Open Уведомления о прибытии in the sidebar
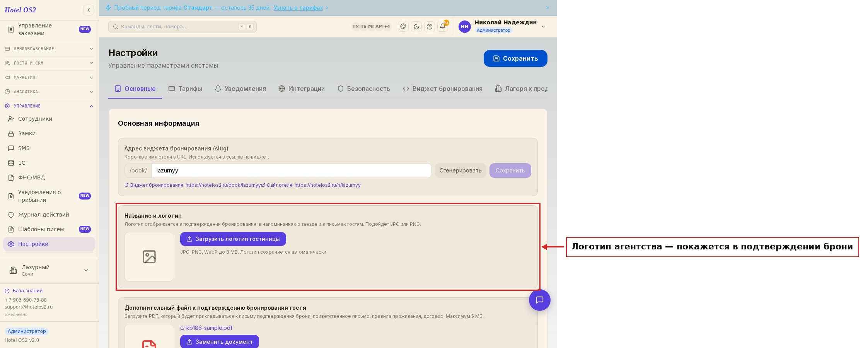 point(49,196)
